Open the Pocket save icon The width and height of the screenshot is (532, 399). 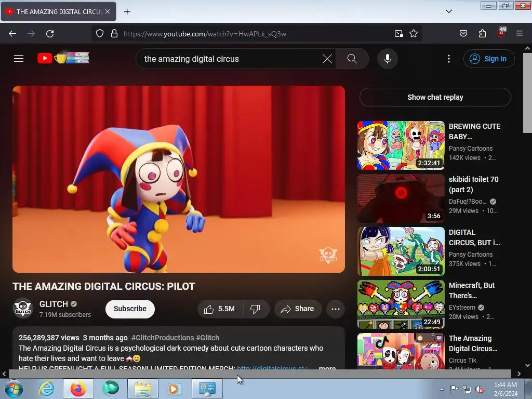463,34
